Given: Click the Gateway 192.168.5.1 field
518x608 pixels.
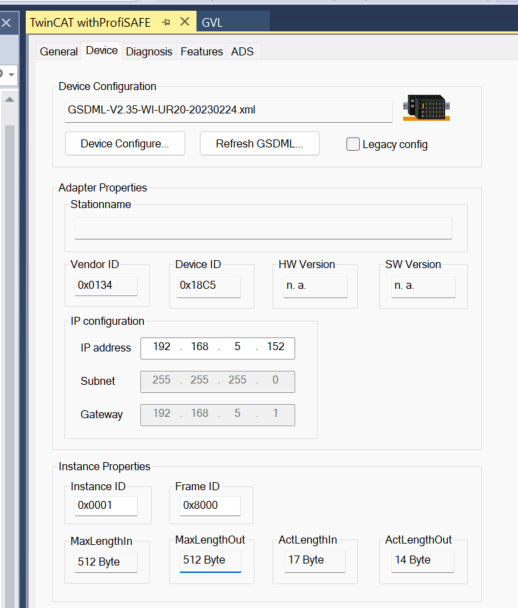Looking at the screenshot, I should [x=218, y=415].
